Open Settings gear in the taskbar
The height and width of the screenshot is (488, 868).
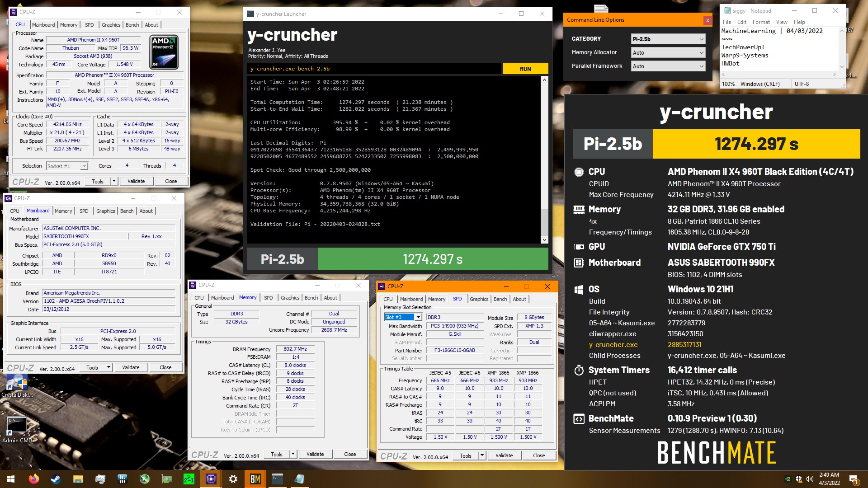click(x=233, y=479)
